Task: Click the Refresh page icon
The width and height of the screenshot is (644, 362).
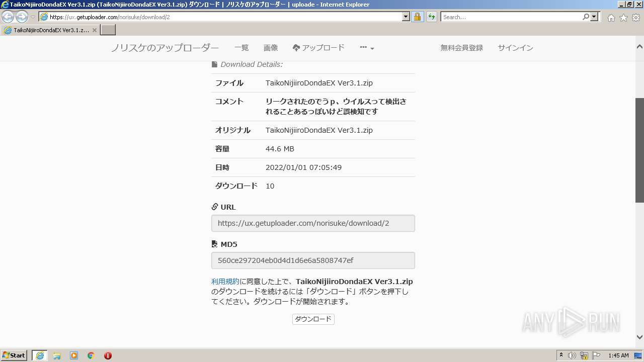Action: point(432,17)
